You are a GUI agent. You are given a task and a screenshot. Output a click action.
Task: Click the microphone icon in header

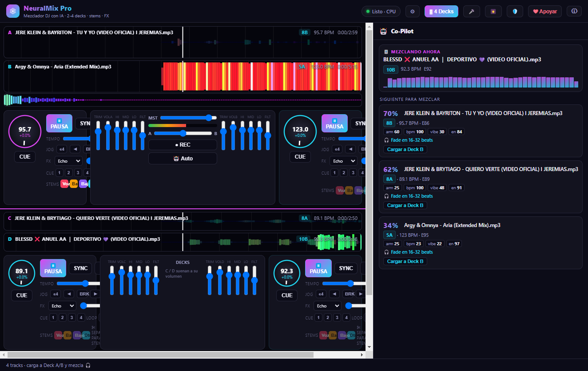(472, 12)
